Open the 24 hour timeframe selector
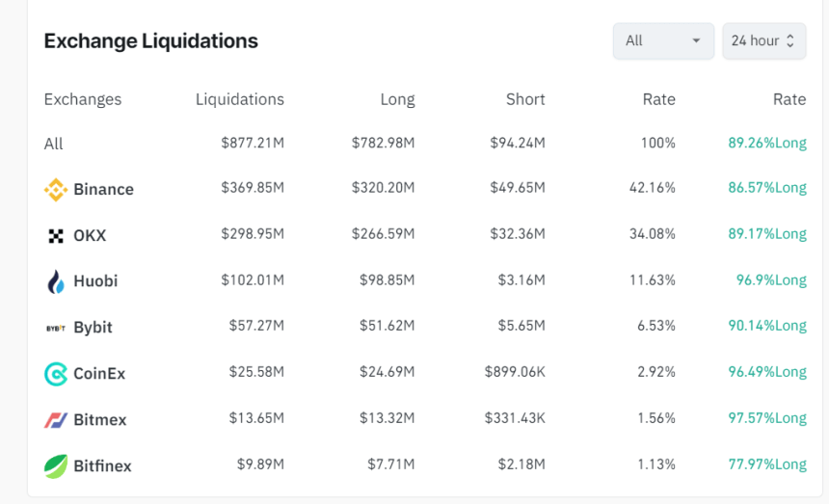829x504 pixels. (x=763, y=40)
